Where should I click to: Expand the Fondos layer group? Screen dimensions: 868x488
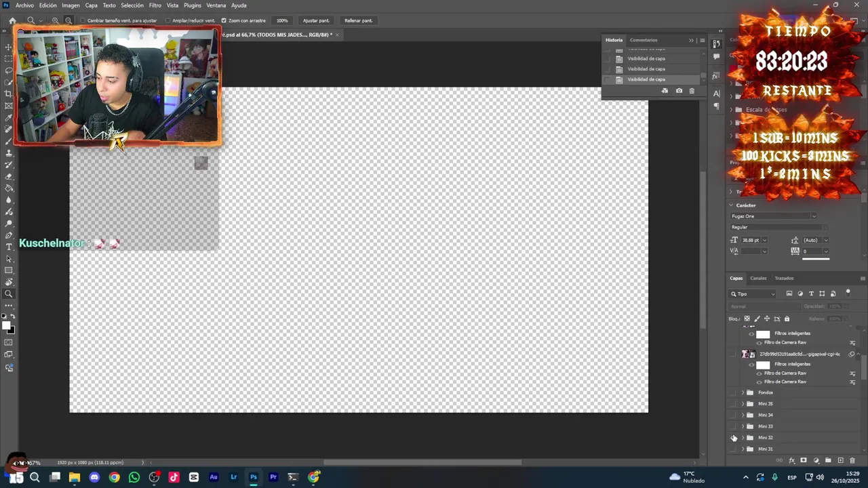click(743, 392)
